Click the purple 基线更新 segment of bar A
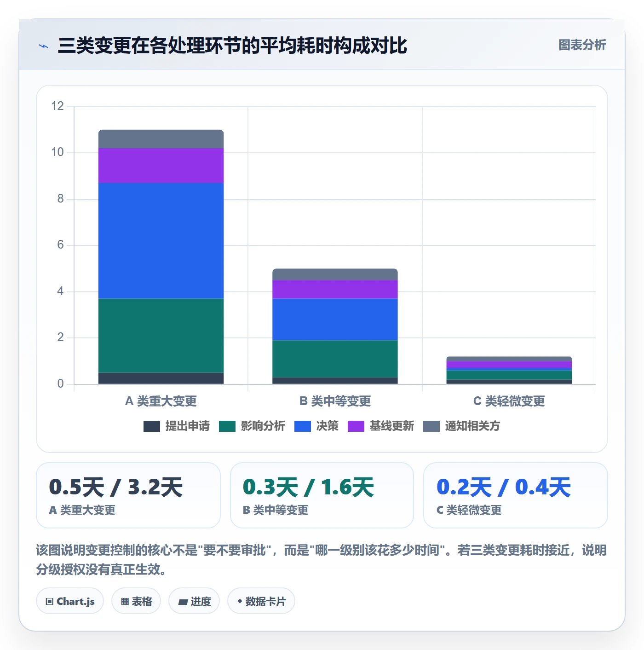Image resolution: width=644 pixels, height=650 pixels. pyautogui.click(x=161, y=166)
